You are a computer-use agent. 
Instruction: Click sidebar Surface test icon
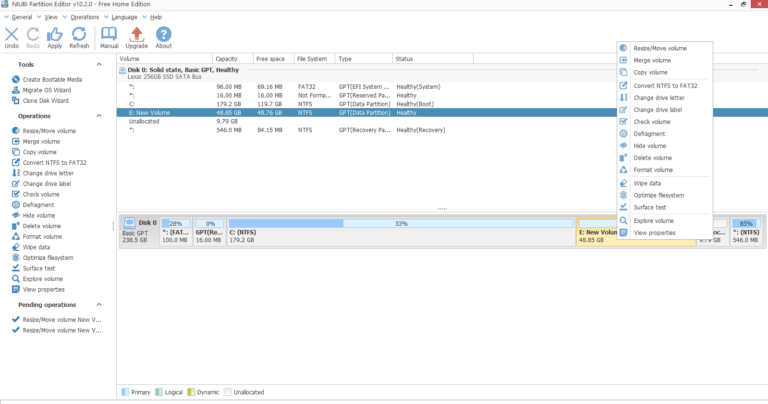(16, 268)
